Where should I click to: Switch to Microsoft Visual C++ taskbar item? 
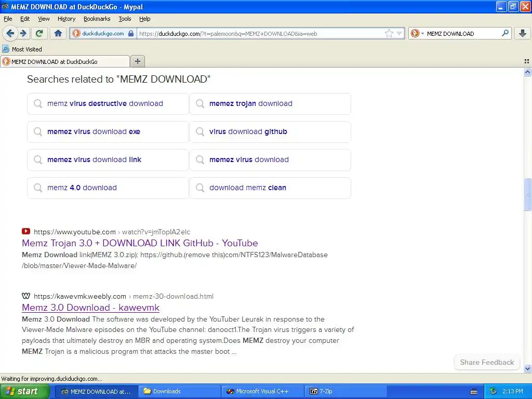(262, 392)
